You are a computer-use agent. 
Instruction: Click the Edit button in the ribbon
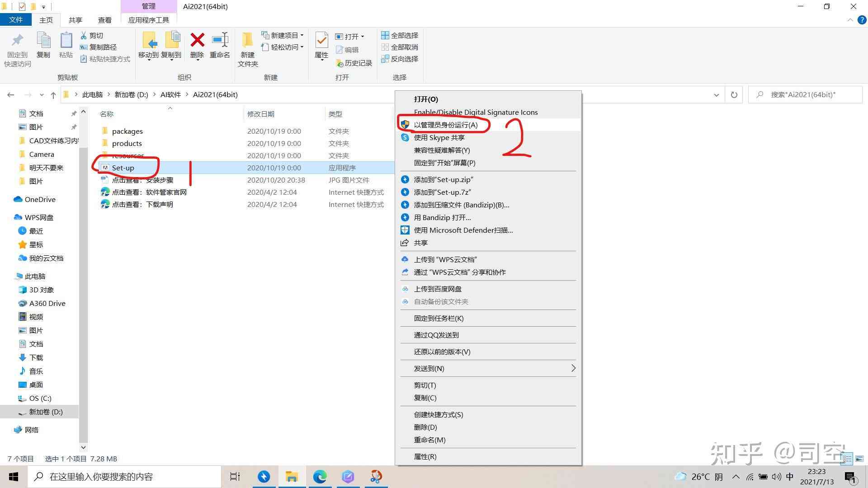pos(347,50)
